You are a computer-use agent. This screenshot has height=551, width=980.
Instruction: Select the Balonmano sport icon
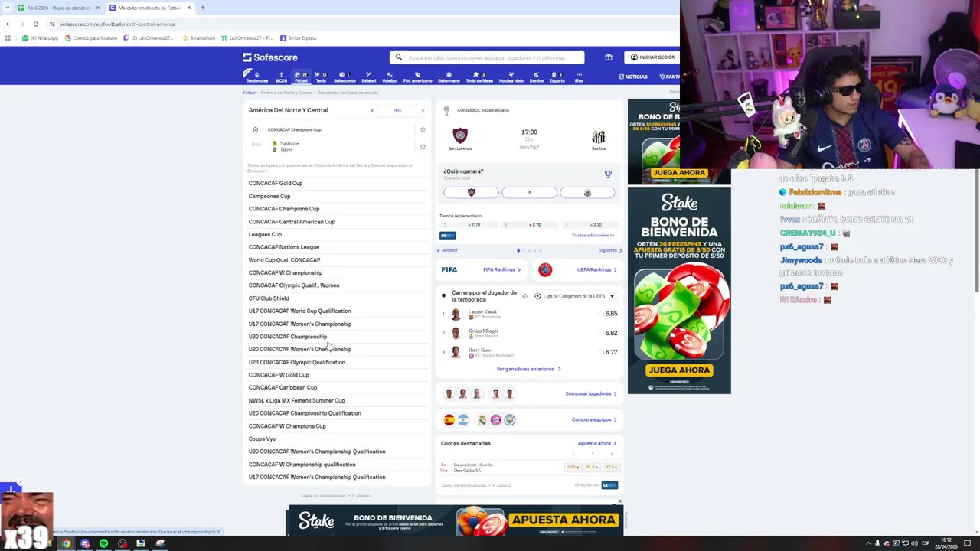(449, 77)
